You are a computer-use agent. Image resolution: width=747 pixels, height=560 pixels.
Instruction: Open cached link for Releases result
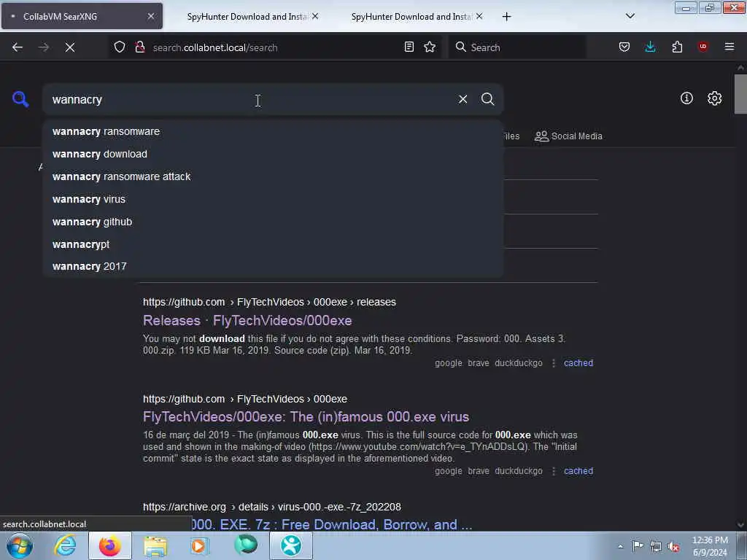pos(578,363)
